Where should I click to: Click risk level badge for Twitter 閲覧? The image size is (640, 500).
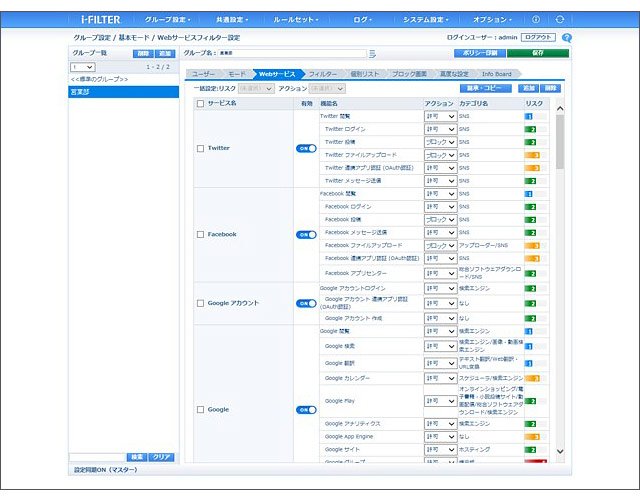(x=529, y=116)
